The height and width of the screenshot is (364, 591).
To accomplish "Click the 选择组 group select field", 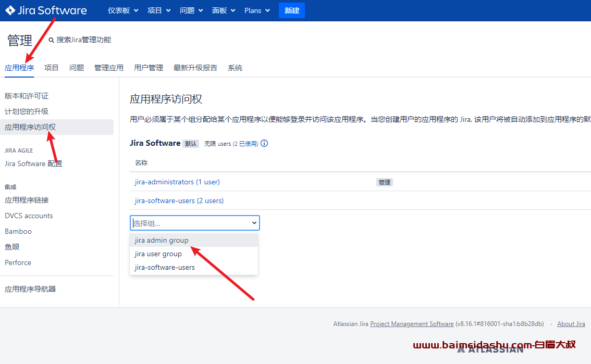I will [x=194, y=223].
